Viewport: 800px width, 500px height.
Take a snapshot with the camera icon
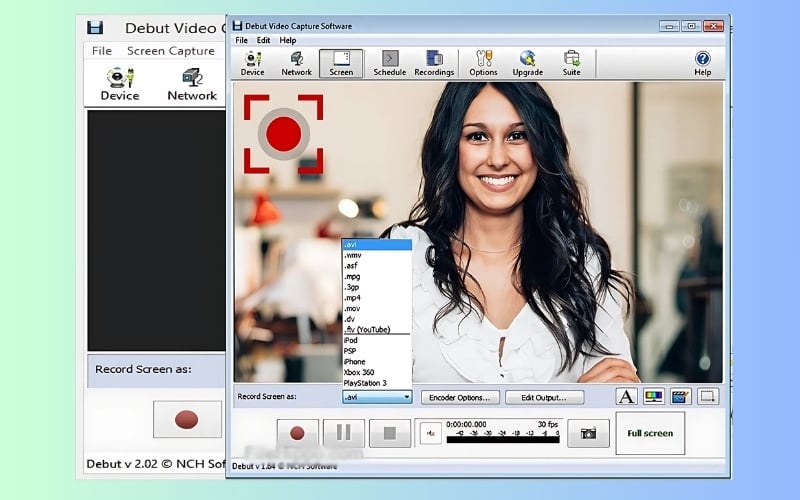588,433
